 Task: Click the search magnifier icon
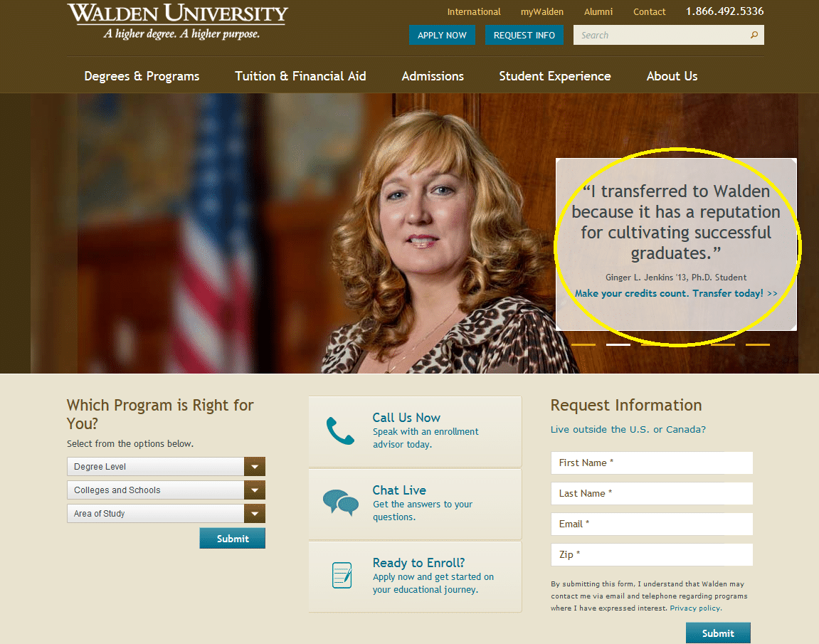pos(754,35)
